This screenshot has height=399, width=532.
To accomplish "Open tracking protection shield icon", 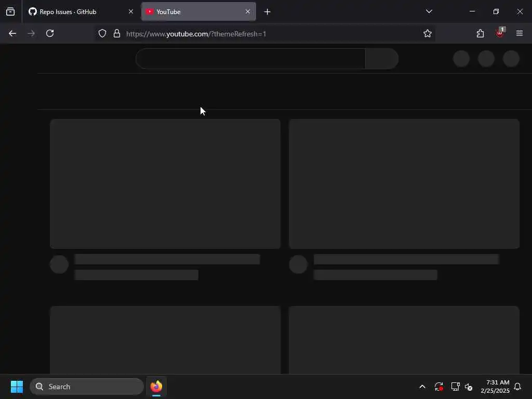I will (102, 34).
